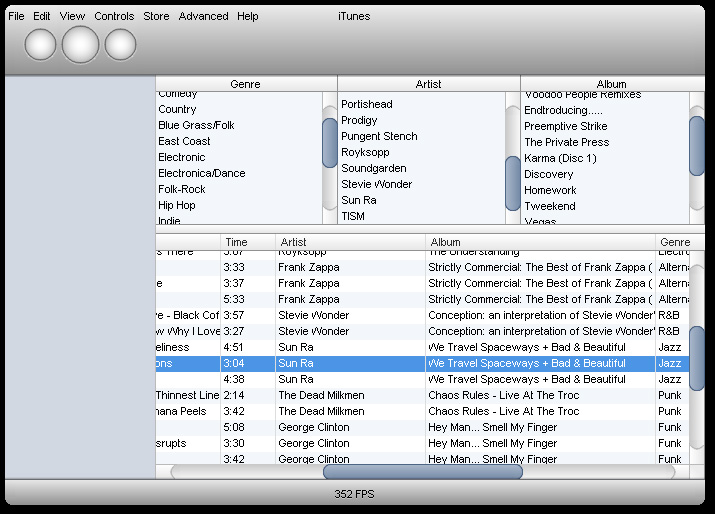The image size is (715, 514).
Task: Select Royksopp in the Artist browser list
Action: pyautogui.click(x=422, y=152)
